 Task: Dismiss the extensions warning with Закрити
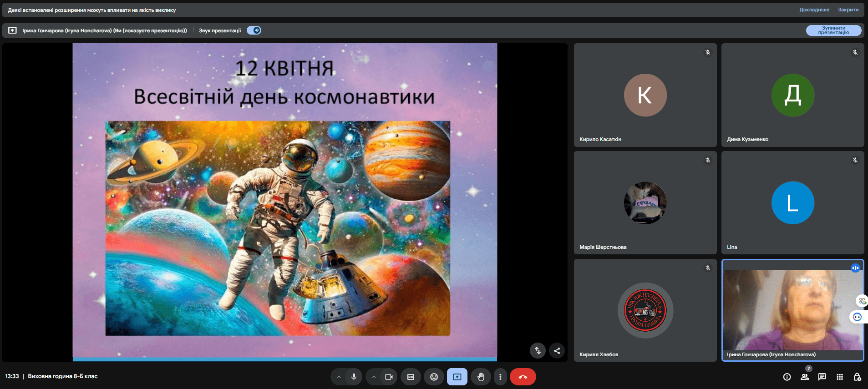(x=848, y=10)
